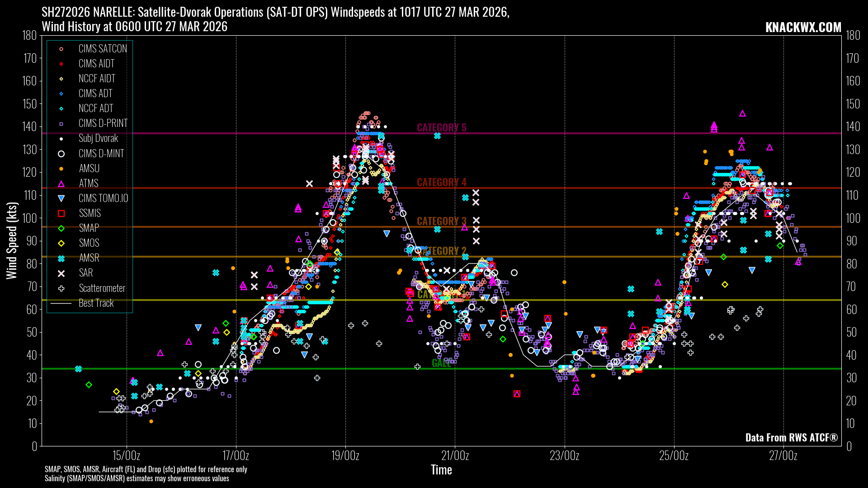Open the KNACKWX.COM watermark link
The image size is (868, 488).
[803, 28]
